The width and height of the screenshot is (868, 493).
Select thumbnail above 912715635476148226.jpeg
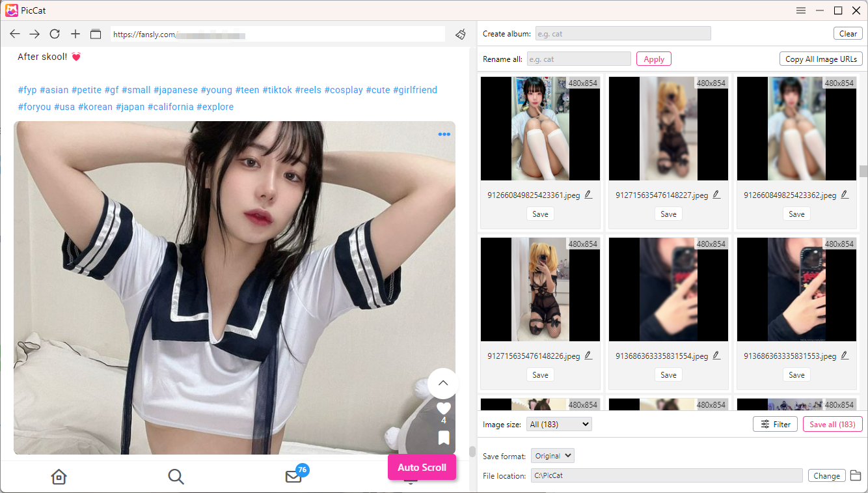tap(540, 289)
